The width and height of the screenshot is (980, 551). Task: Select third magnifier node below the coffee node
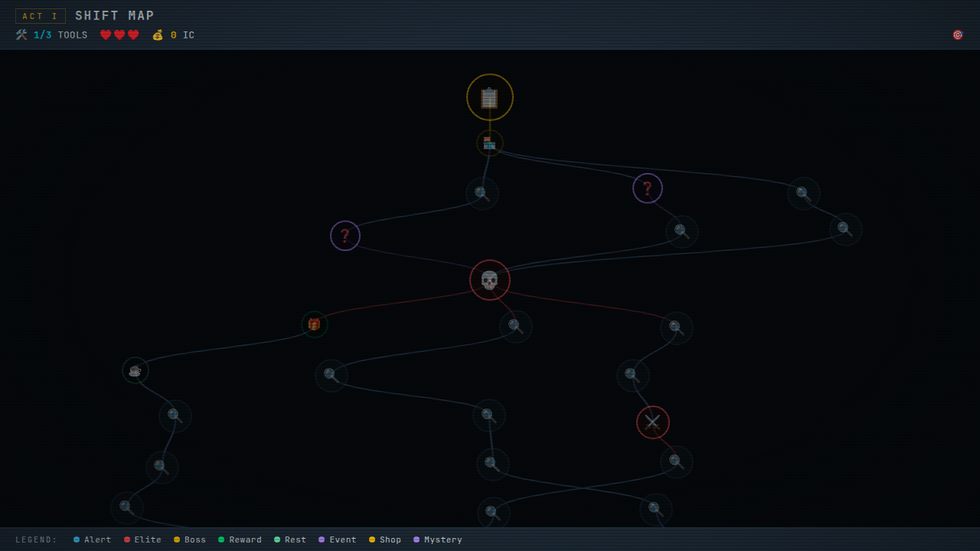pyautogui.click(x=127, y=508)
